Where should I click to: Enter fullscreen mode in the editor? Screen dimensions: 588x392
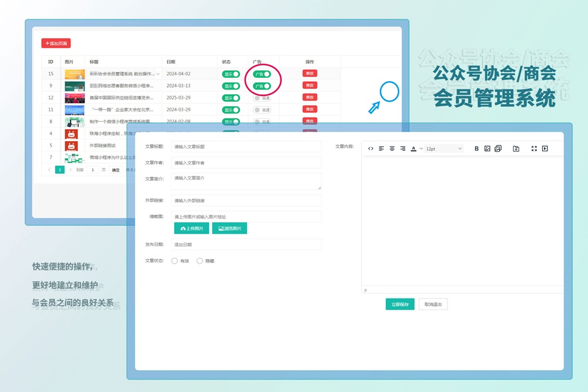[x=534, y=149]
